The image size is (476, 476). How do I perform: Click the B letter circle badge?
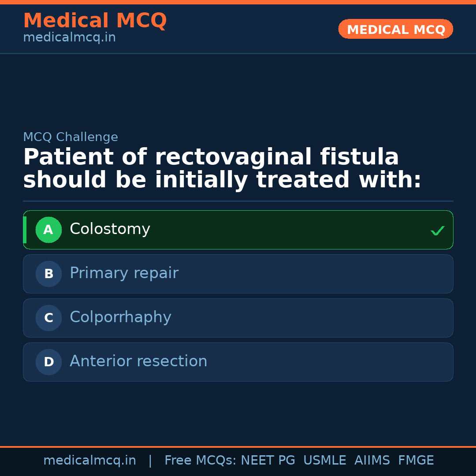coord(48,274)
